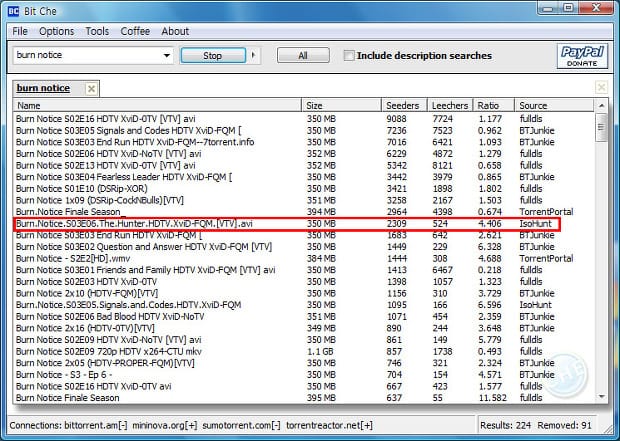Viewport: 620px width, 441px height.
Task: Click Results: 224 in status bar
Action: tap(505, 426)
